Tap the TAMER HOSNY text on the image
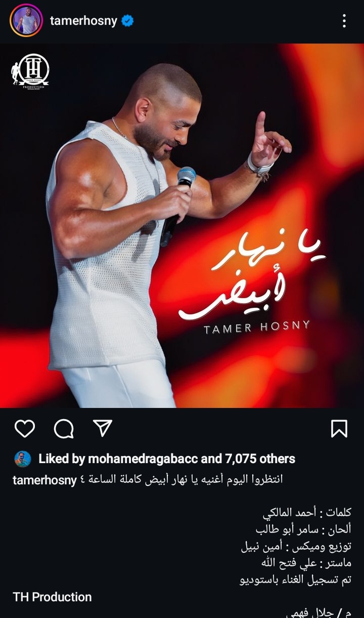 pos(257,327)
